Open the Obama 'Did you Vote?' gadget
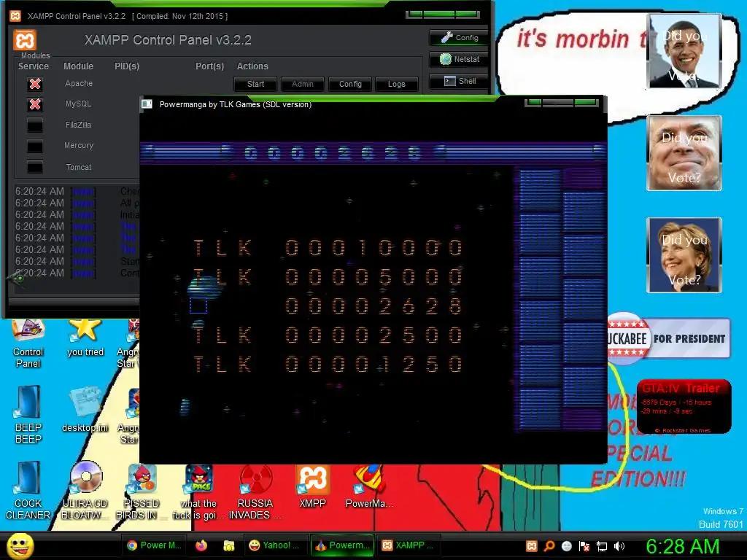Viewport: 747px width, 560px height. click(684, 51)
